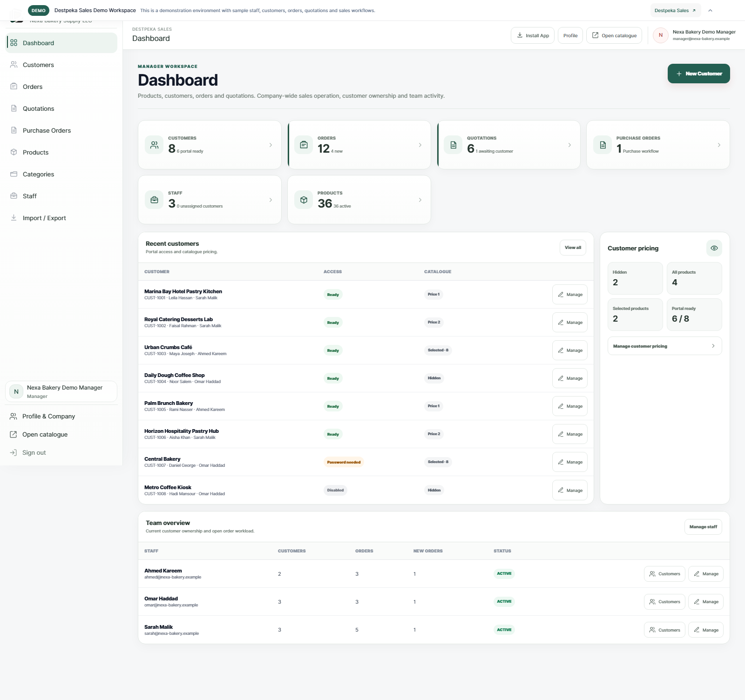This screenshot has width=745, height=700.
Task: Click the N avatar in the top header
Action: tap(661, 35)
